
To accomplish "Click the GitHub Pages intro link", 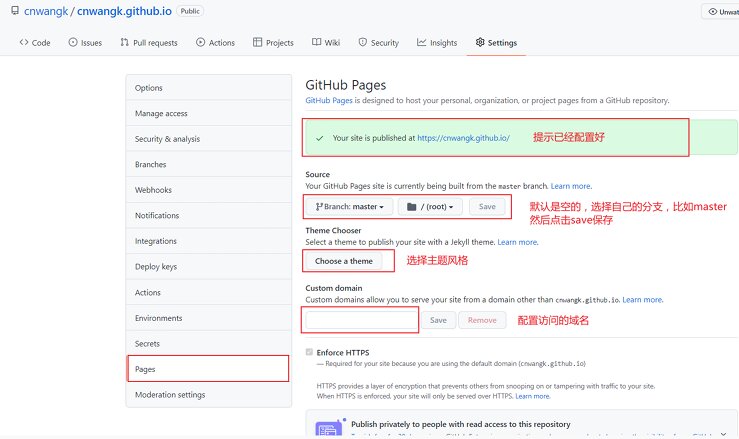I will click(x=328, y=100).
